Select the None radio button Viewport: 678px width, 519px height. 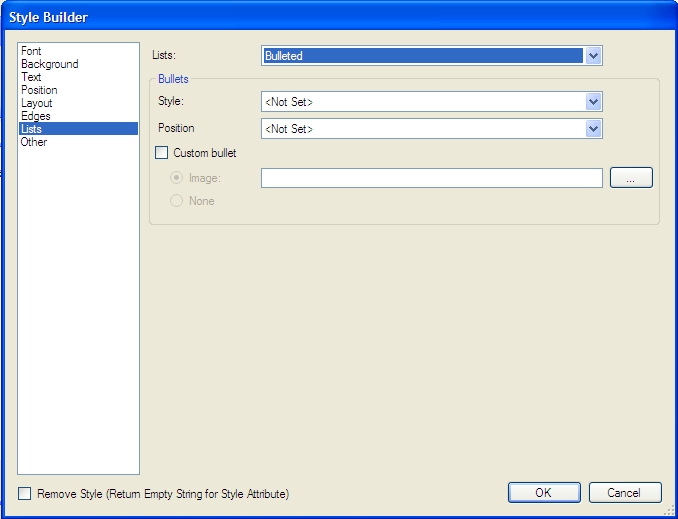[177, 201]
